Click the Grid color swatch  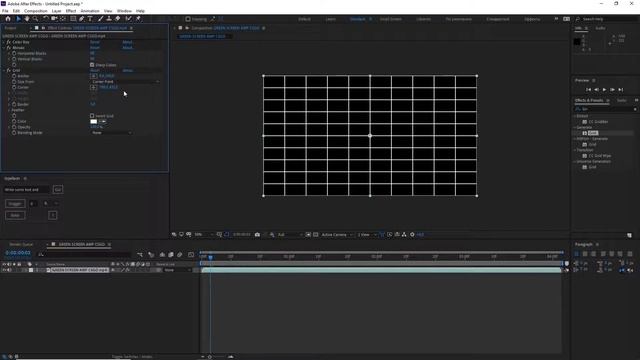click(x=93, y=122)
